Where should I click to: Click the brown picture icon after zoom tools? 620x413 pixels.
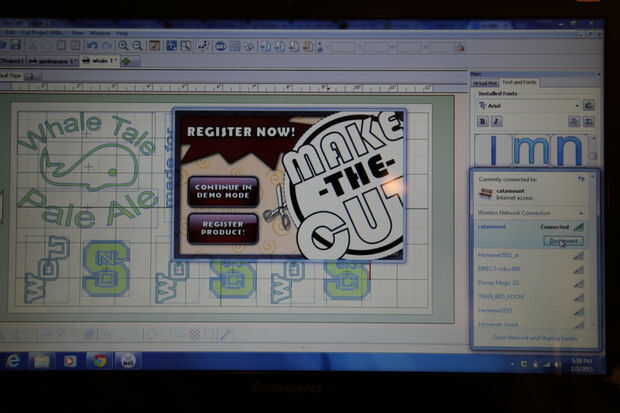[154, 45]
